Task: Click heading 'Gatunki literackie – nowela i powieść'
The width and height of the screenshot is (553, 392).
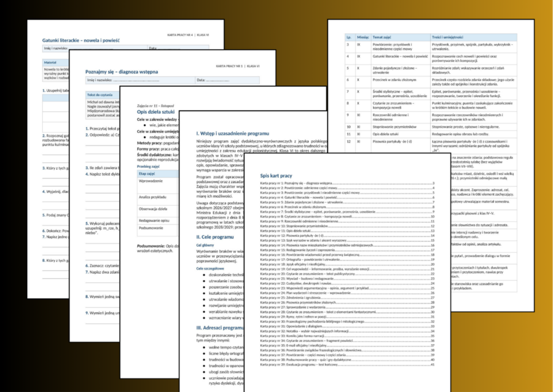Action: click(x=80, y=41)
